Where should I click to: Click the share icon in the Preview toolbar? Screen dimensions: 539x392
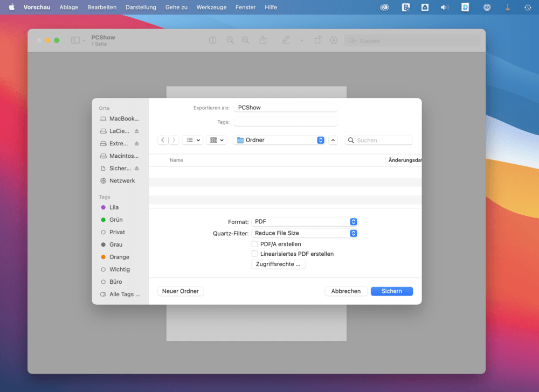pyautogui.click(x=263, y=40)
